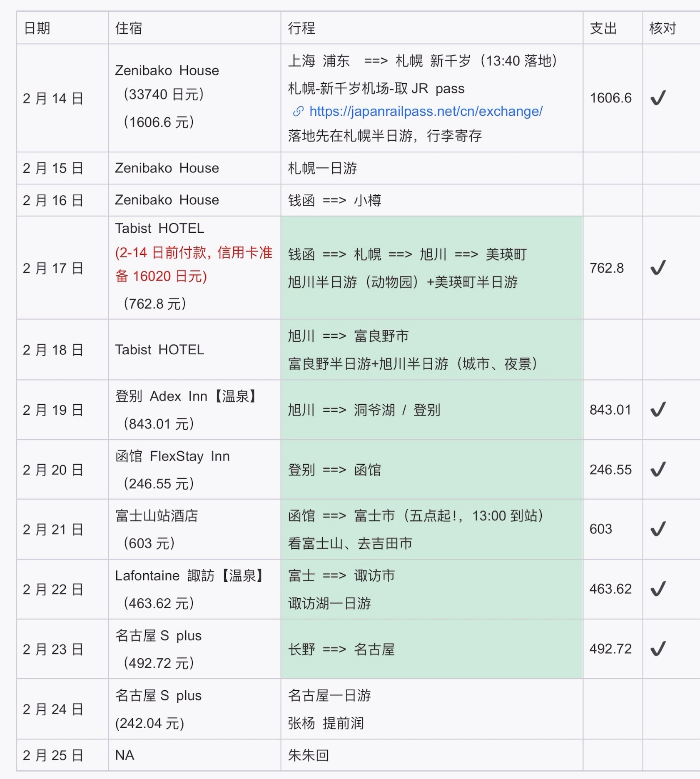This screenshot has width=700, height=779.
Task: Click the green 登别 ==> 函馆 itinerary cell
Action: point(431,470)
